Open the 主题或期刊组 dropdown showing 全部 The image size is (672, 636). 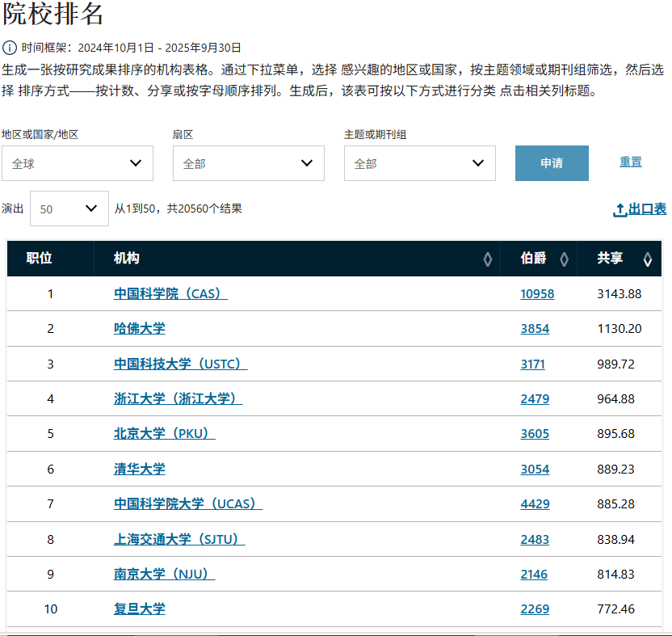tap(419, 163)
